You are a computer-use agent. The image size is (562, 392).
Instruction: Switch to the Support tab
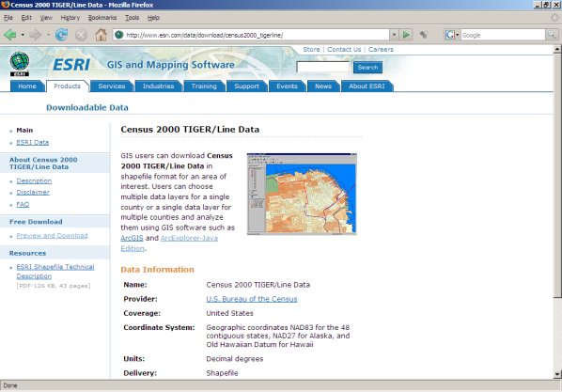pos(246,86)
